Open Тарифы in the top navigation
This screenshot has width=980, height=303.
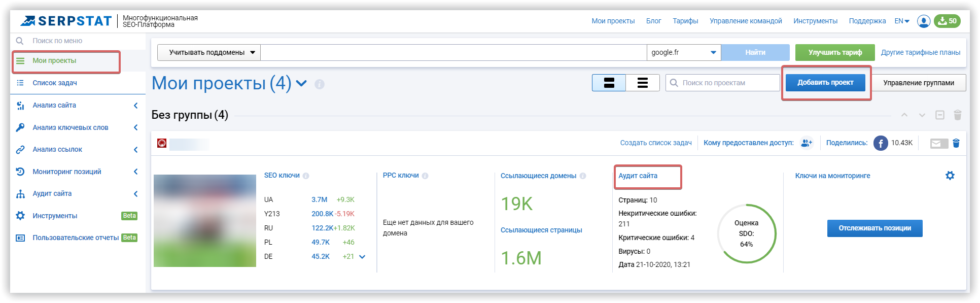(x=685, y=21)
